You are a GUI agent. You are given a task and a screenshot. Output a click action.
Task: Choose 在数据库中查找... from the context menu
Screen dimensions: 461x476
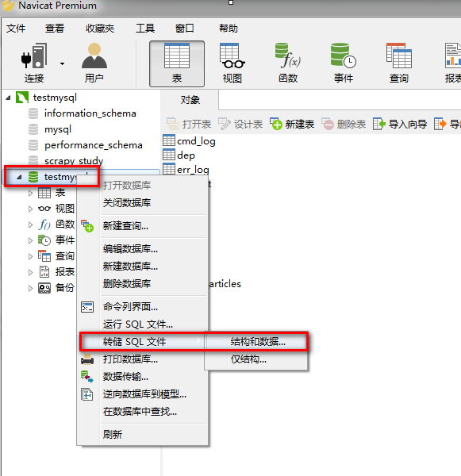(143, 412)
